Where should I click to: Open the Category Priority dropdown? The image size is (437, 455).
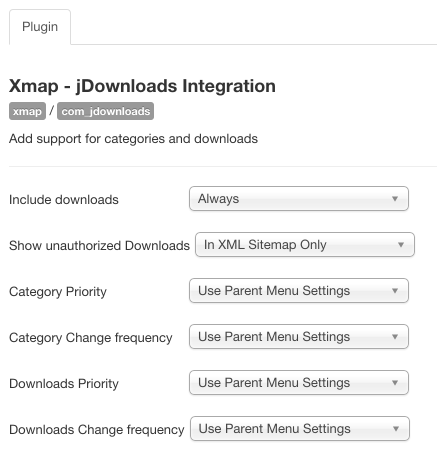pyautogui.click(x=299, y=291)
